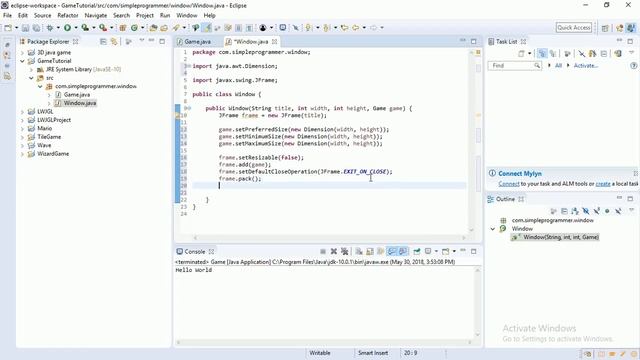The height and width of the screenshot is (360, 640).
Task: Collapse the Window class in Outline
Action: (x=493, y=229)
